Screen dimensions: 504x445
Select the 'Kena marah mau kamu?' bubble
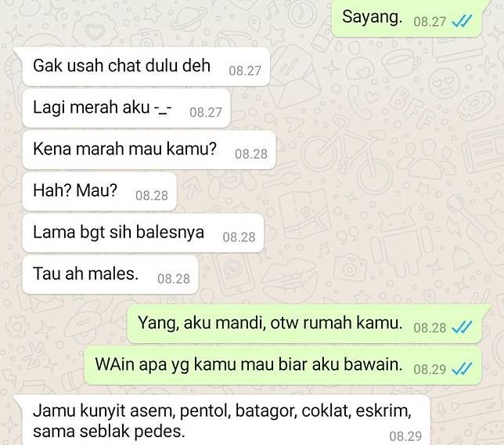[149, 150]
